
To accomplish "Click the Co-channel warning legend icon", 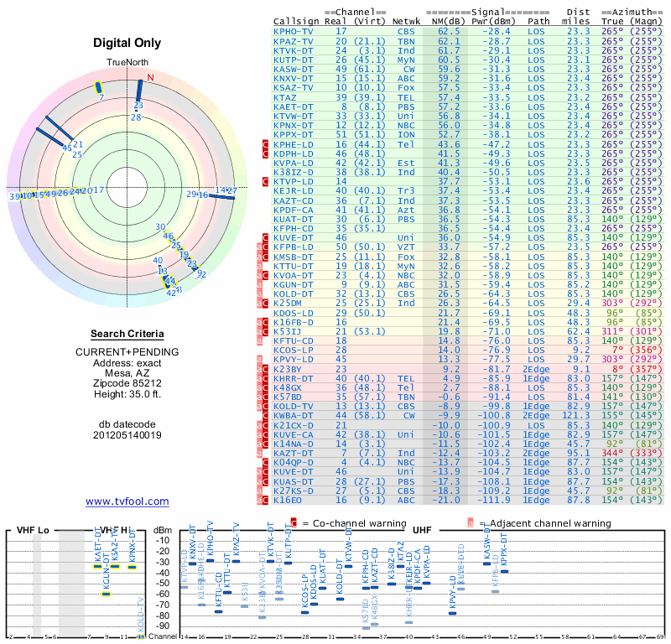I will coord(294,523).
